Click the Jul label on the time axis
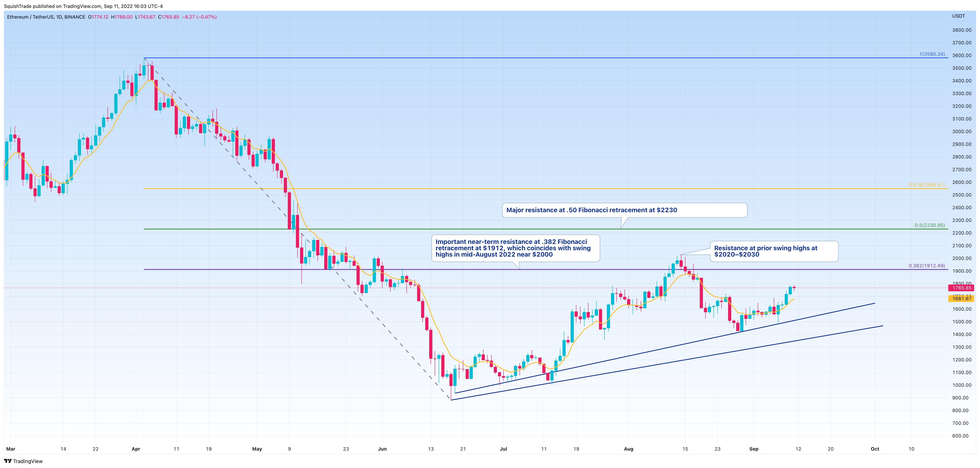 coord(503,449)
